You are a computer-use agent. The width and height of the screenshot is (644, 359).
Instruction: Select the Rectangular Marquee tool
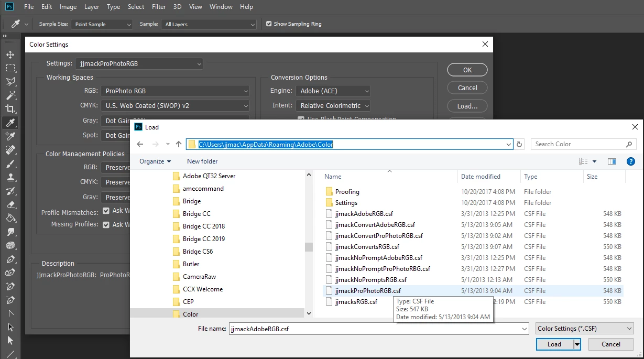pos(10,68)
